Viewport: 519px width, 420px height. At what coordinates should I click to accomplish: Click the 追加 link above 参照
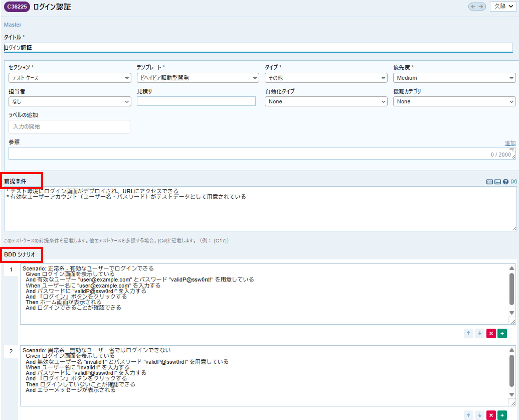[x=510, y=143]
